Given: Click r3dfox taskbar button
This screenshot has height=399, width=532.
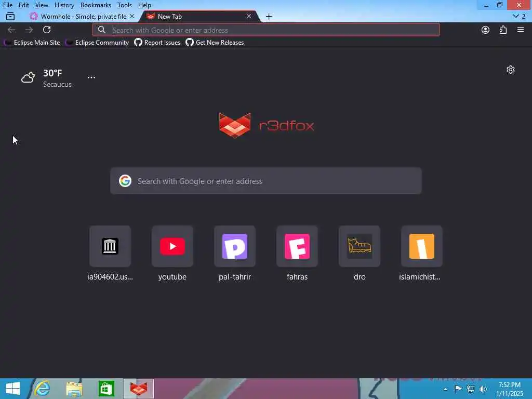Looking at the screenshot, I should pos(139,389).
